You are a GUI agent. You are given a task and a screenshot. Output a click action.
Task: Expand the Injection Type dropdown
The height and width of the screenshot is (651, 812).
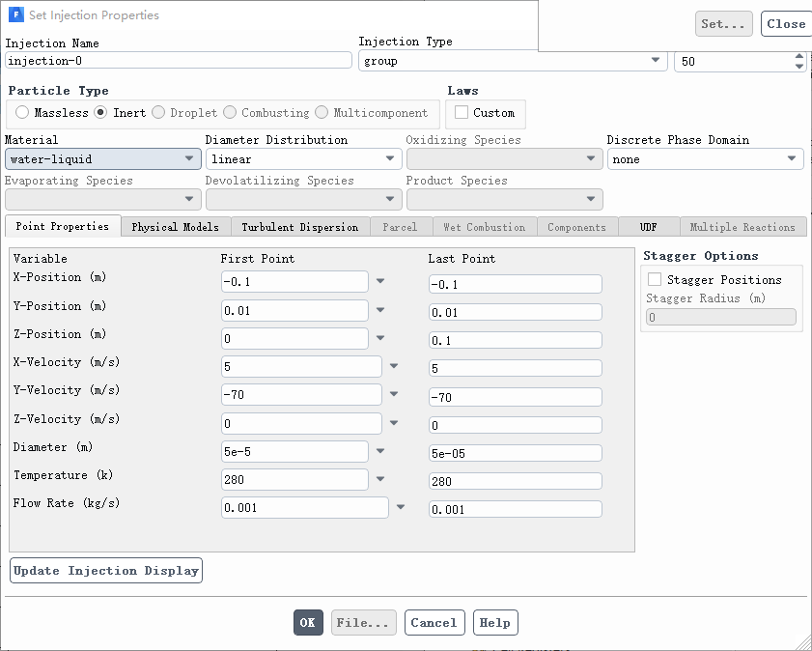coord(513,61)
